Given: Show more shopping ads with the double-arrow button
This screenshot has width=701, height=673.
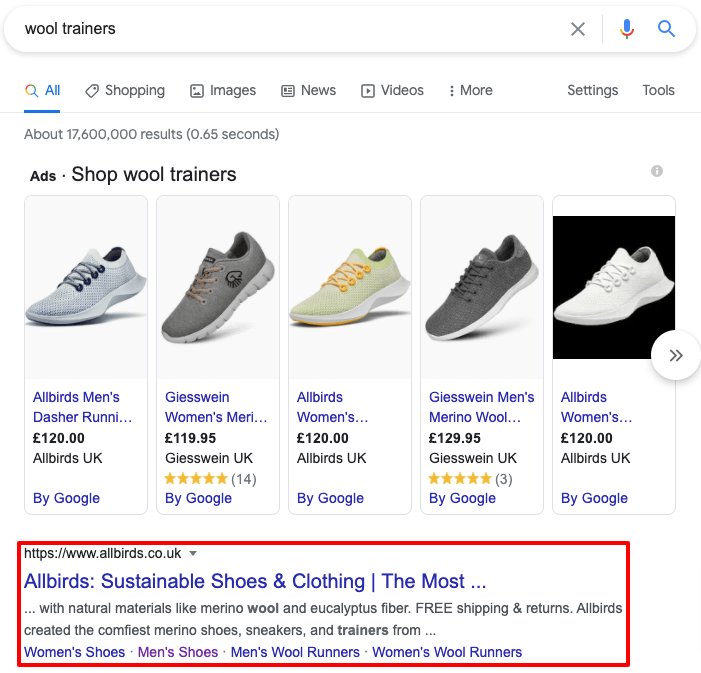Looking at the screenshot, I should tap(676, 356).
